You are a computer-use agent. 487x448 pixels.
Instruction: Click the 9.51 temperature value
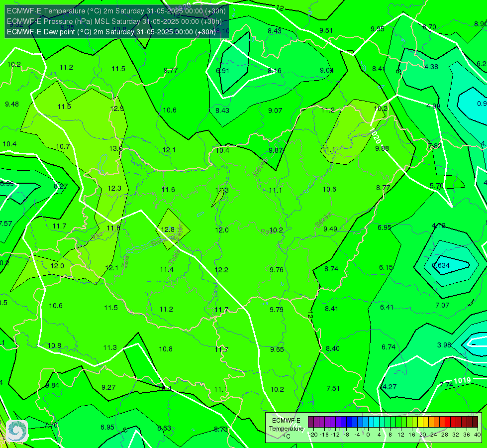[x=326, y=30]
